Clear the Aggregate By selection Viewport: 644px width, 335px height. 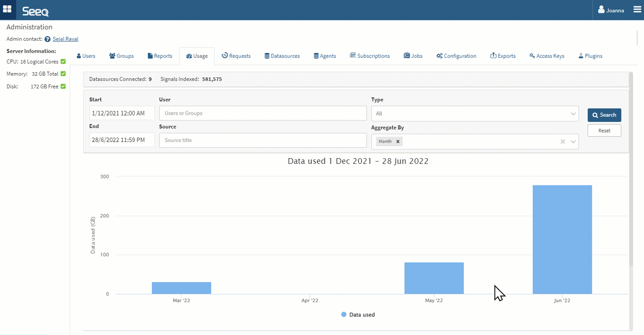tap(563, 141)
